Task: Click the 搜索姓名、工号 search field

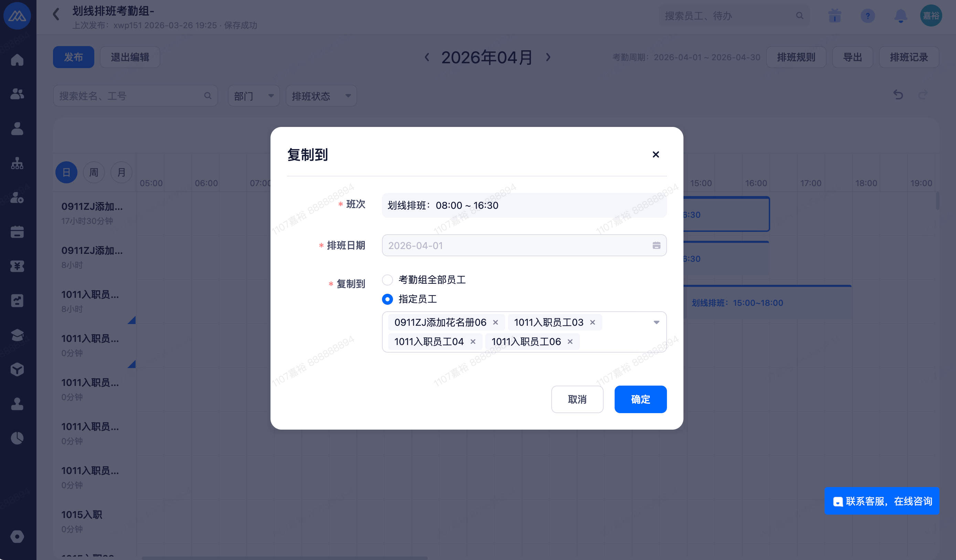Action: (x=129, y=96)
